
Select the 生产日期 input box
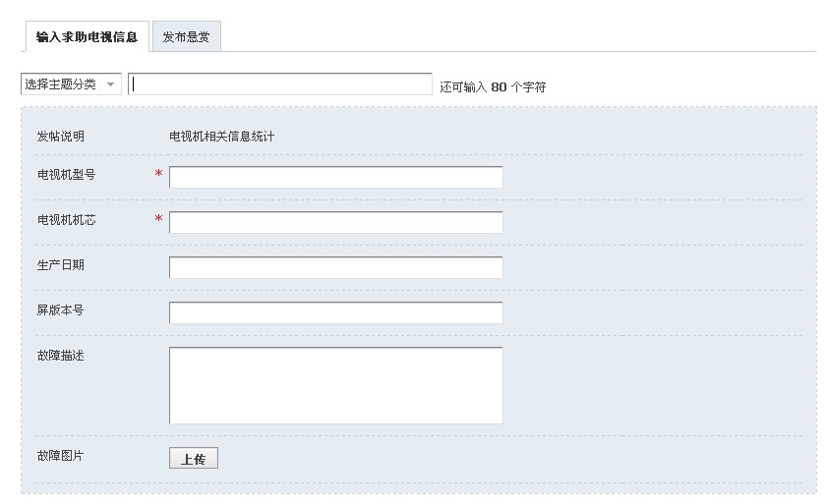335,267
